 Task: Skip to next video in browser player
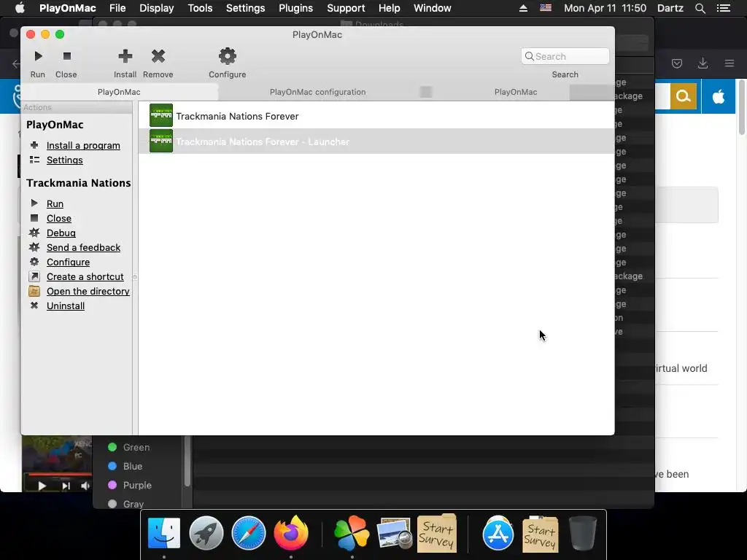[x=66, y=486]
